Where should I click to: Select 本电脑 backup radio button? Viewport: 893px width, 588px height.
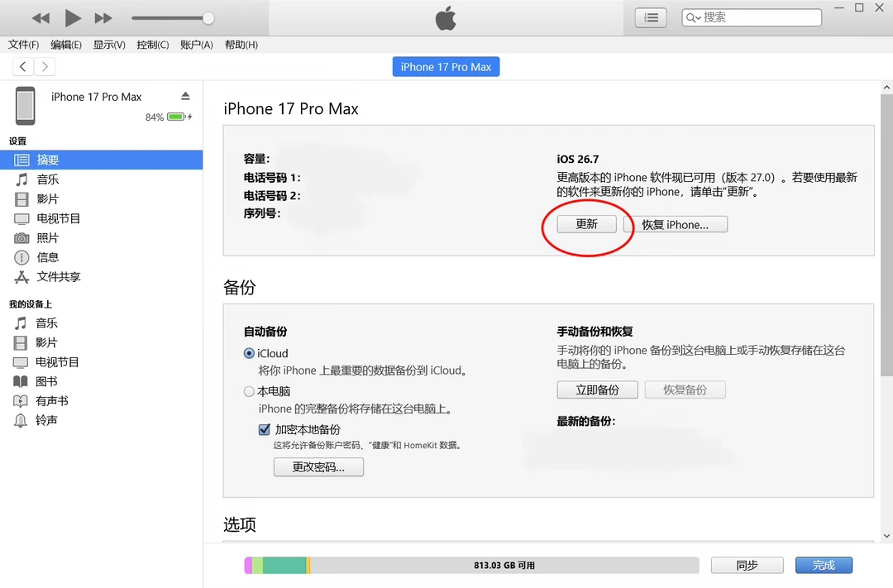pyautogui.click(x=249, y=391)
